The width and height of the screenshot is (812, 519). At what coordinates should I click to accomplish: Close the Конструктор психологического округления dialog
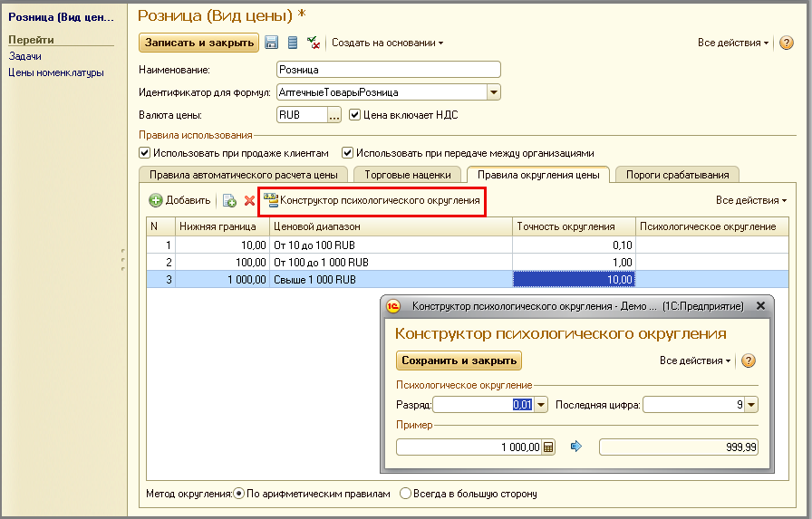click(760, 306)
